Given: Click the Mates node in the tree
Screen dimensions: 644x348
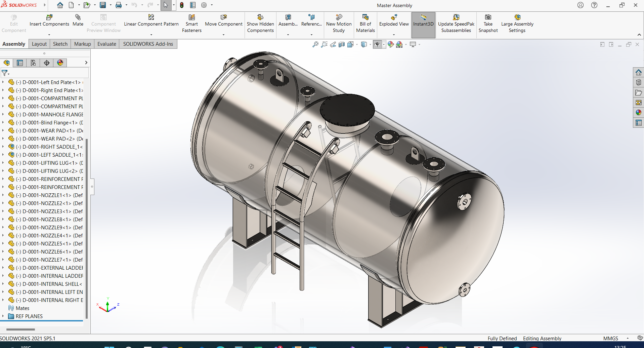Looking at the screenshot, I should (23, 308).
